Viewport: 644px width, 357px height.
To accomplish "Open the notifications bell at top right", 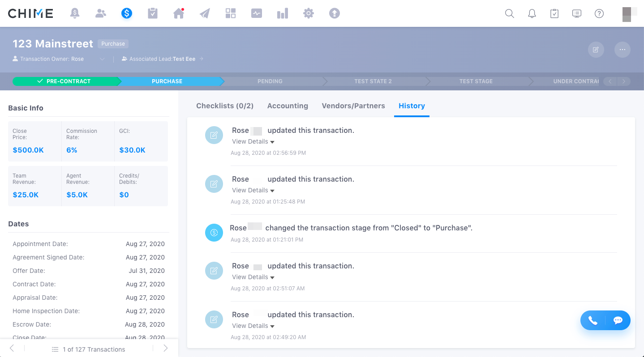I will [532, 13].
